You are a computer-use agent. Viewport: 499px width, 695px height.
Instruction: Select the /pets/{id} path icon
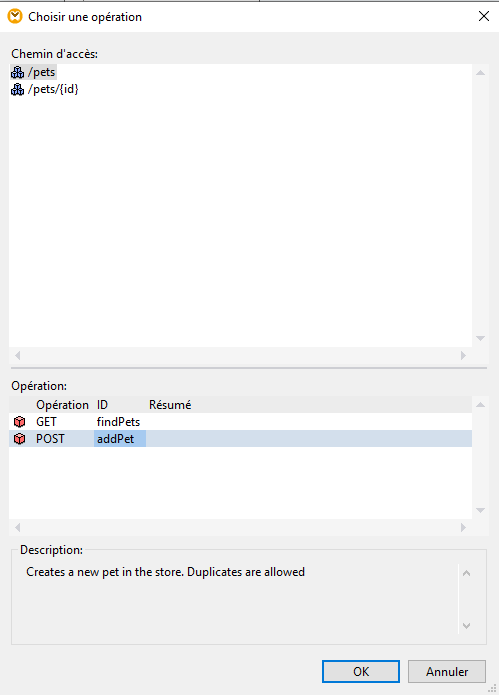[18, 90]
